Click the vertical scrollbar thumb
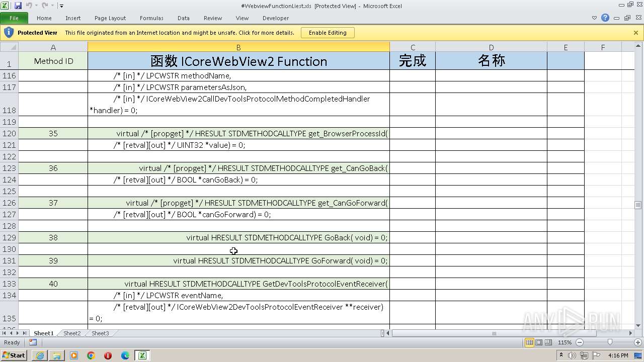The height and width of the screenshot is (362, 644). pyautogui.click(x=638, y=205)
